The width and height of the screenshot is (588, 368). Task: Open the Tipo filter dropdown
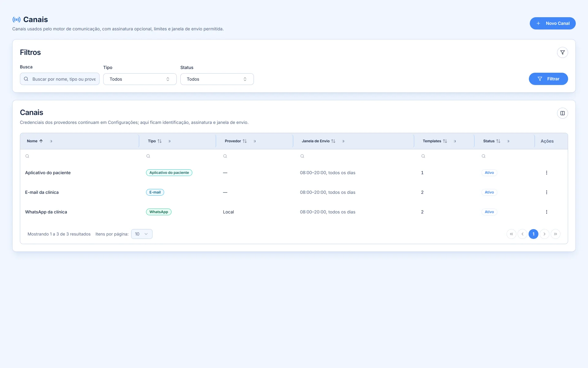pyautogui.click(x=140, y=79)
